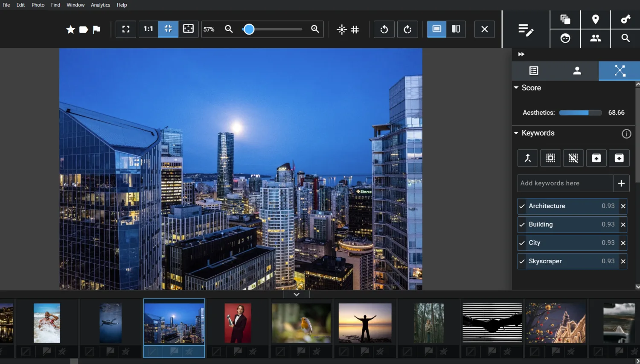
Task: Zoom in with the plus magnifier
Action: [x=315, y=29]
